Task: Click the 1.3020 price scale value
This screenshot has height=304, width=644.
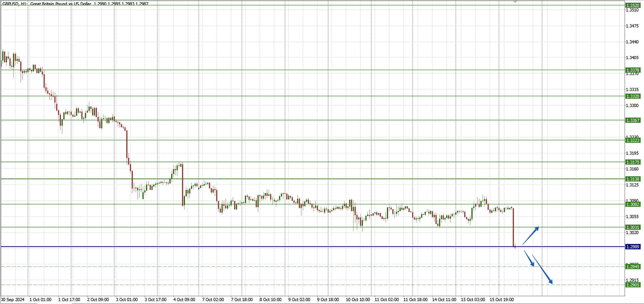Action: 632,232
